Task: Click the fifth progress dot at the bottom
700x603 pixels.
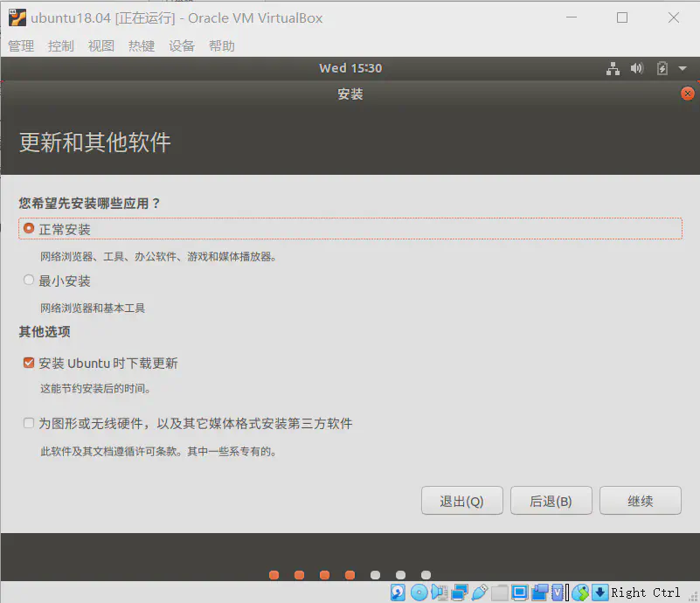Action: (x=375, y=574)
